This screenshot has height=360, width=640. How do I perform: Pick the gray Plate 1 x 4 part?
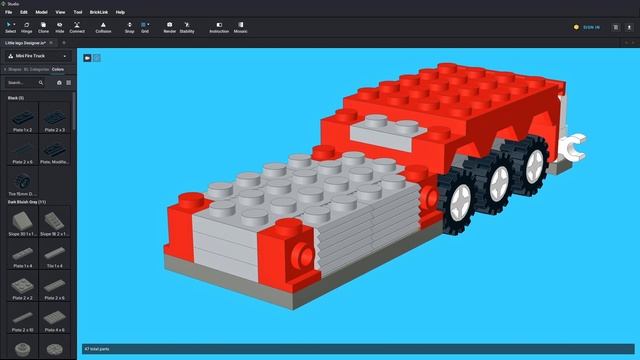pos(22,254)
